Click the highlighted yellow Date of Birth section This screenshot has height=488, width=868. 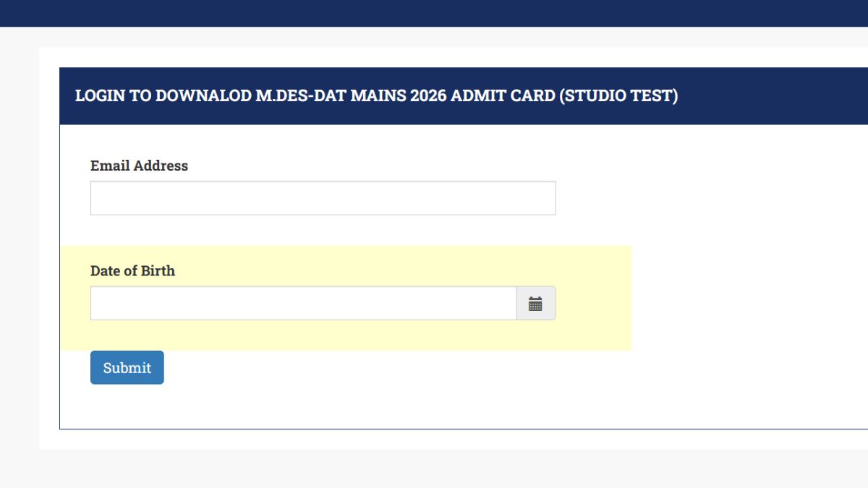[600, 333]
